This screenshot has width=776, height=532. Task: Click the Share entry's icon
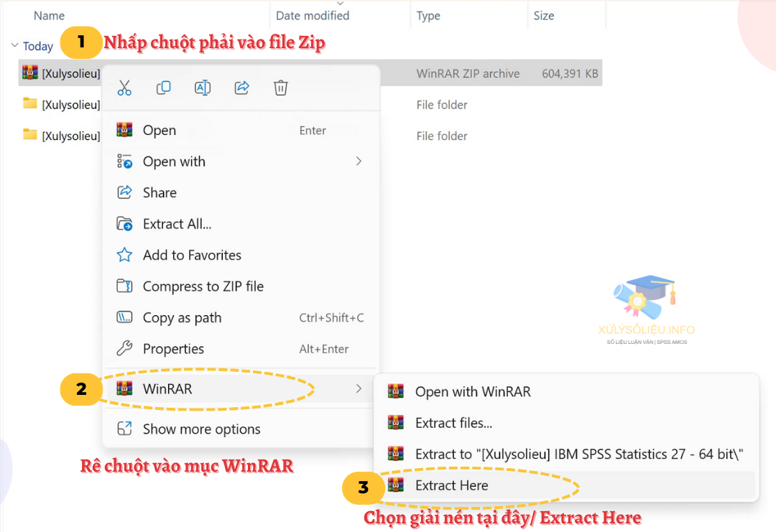click(124, 192)
